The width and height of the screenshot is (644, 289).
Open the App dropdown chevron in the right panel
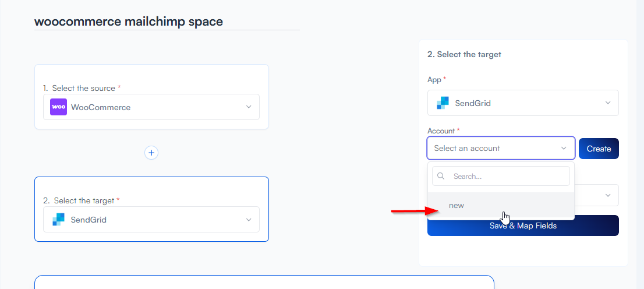tap(608, 103)
